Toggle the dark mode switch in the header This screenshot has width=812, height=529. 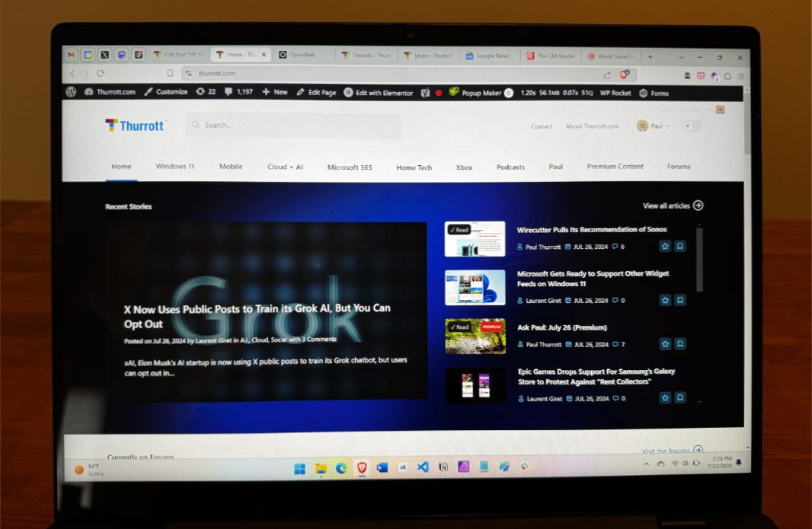click(x=692, y=126)
